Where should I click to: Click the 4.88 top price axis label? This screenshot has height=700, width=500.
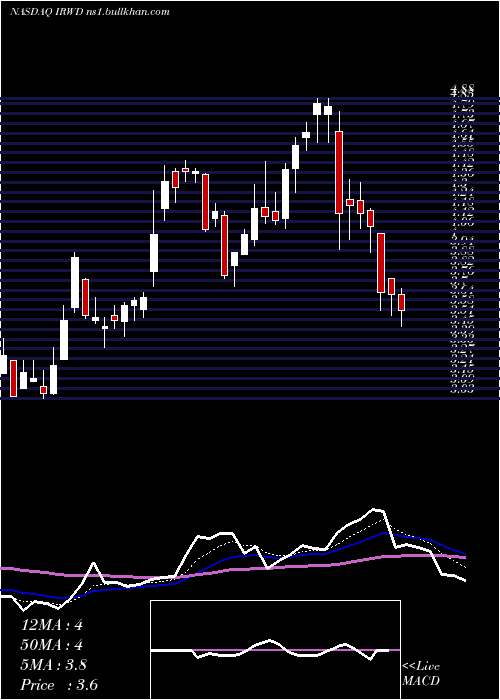462,89
